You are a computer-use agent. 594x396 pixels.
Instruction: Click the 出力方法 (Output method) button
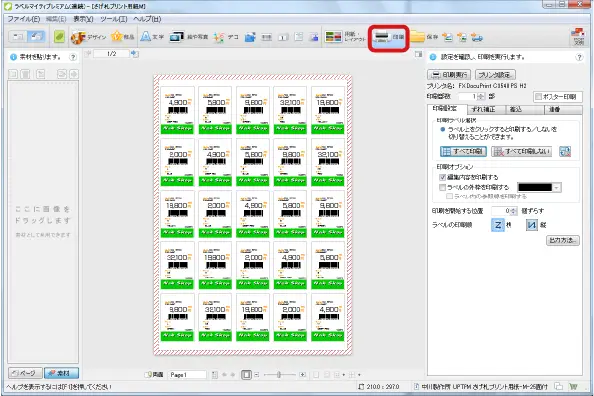[563, 240]
